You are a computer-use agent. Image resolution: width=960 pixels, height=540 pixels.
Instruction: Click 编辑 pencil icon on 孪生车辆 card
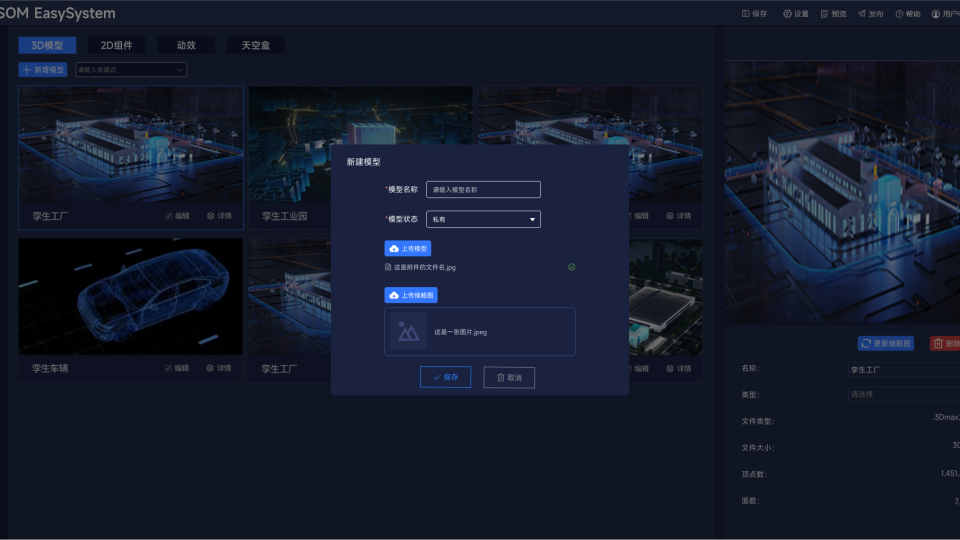[x=168, y=368]
